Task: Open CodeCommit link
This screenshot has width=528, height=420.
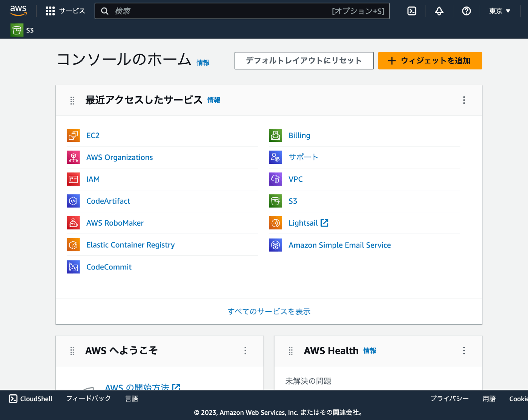Action: 109,267
